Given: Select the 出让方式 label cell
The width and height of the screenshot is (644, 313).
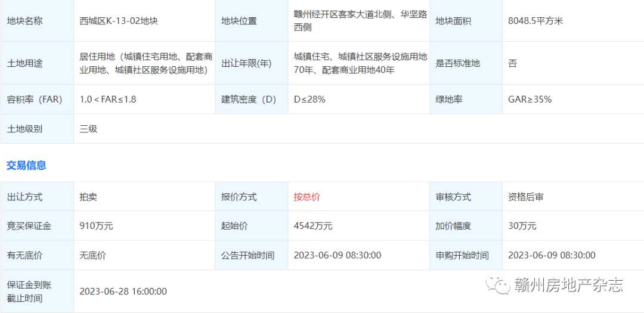Looking at the screenshot, I should [x=38, y=197].
